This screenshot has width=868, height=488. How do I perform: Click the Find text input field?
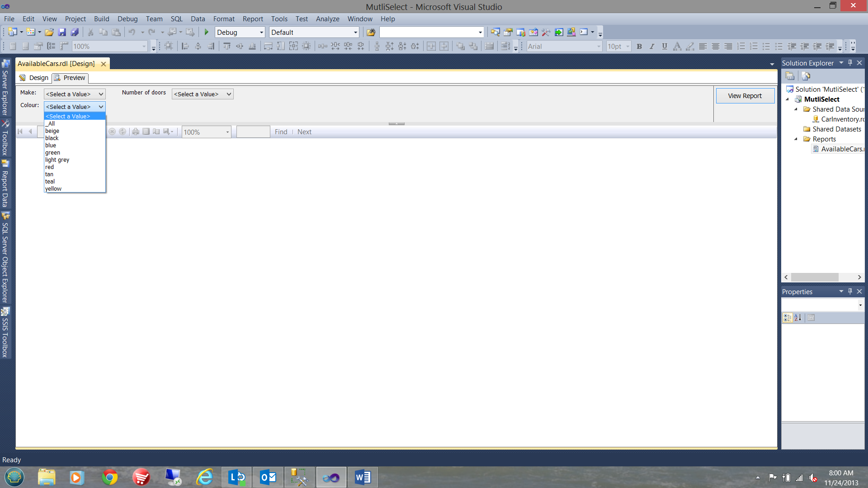tap(253, 132)
